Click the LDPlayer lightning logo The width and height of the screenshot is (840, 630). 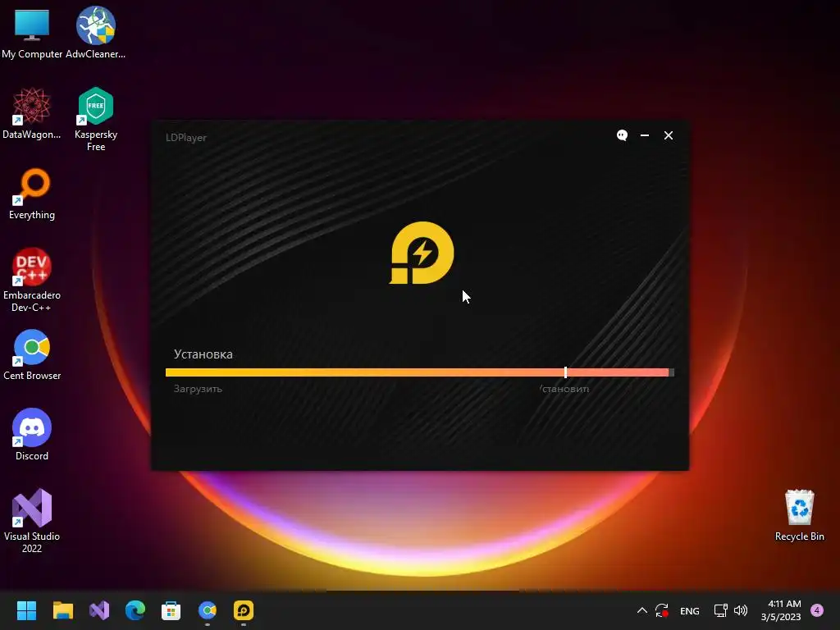pyautogui.click(x=422, y=253)
